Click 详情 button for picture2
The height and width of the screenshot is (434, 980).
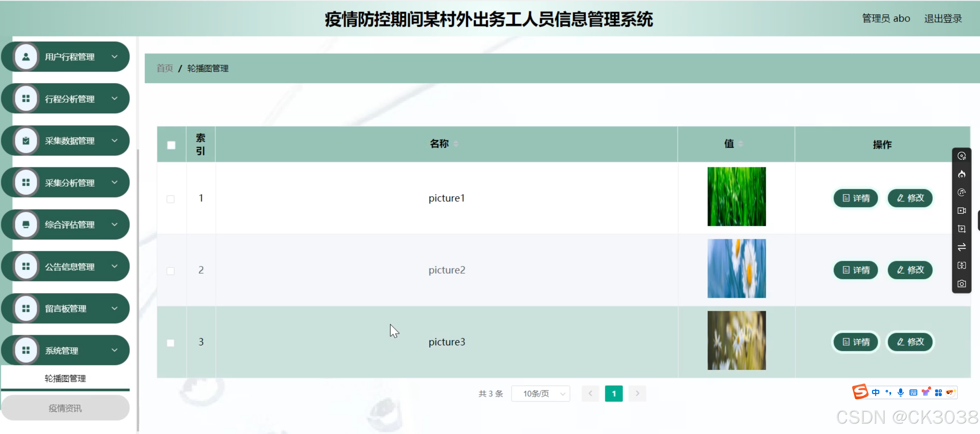click(x=856, y=270)
